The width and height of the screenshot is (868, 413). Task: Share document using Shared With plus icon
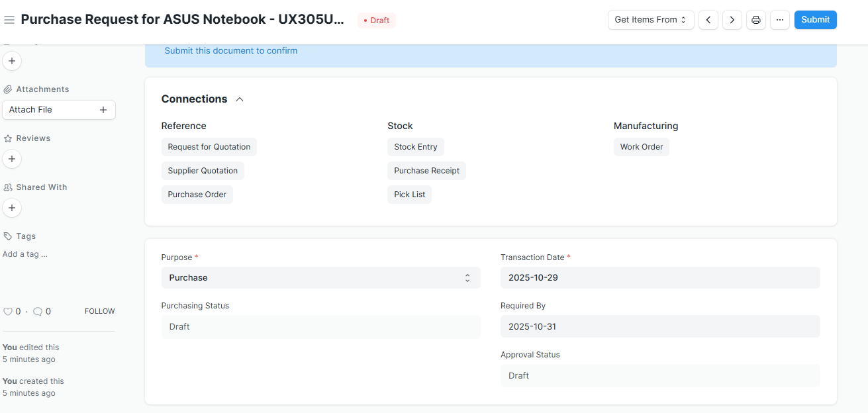click(x=12, y=208)
